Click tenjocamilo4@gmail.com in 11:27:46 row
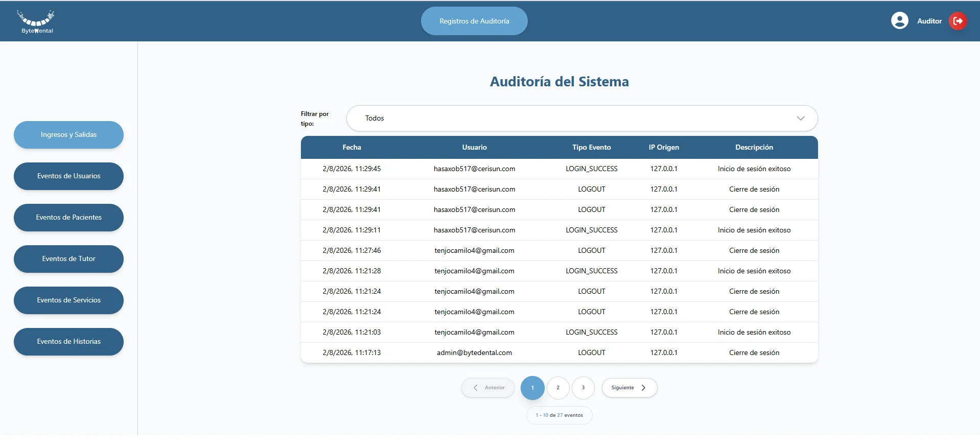Image resolution: width=980 pixels, height=448 pixels. pos(474,250)
